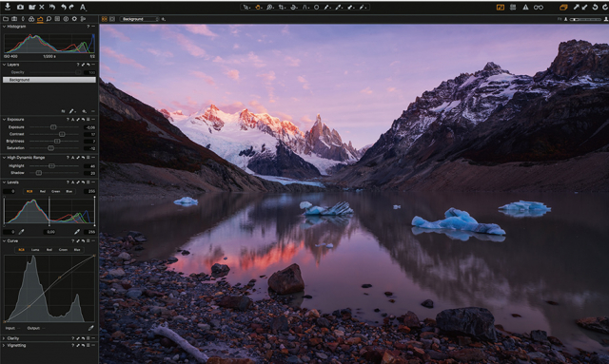Pick shadow point with Levels left eyedropper
The height and width of the screenshot is (364, 609).
[21, 232]
